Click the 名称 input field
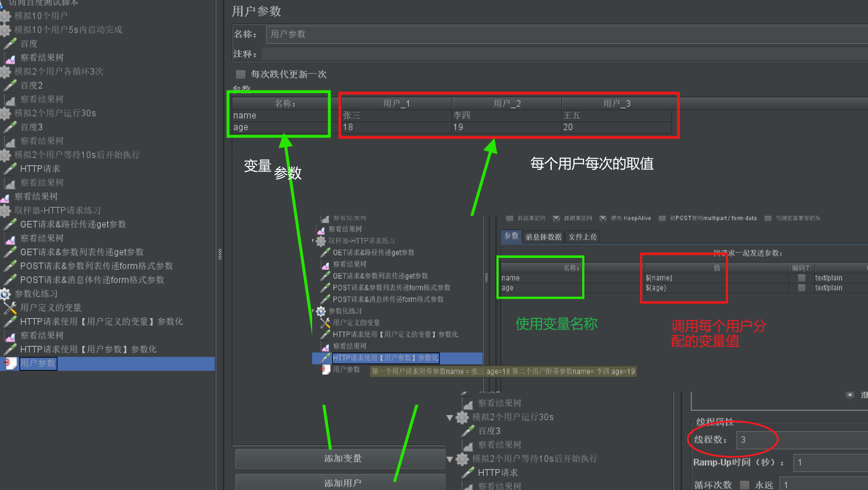 pyautogui.click(x=549, y=34)
